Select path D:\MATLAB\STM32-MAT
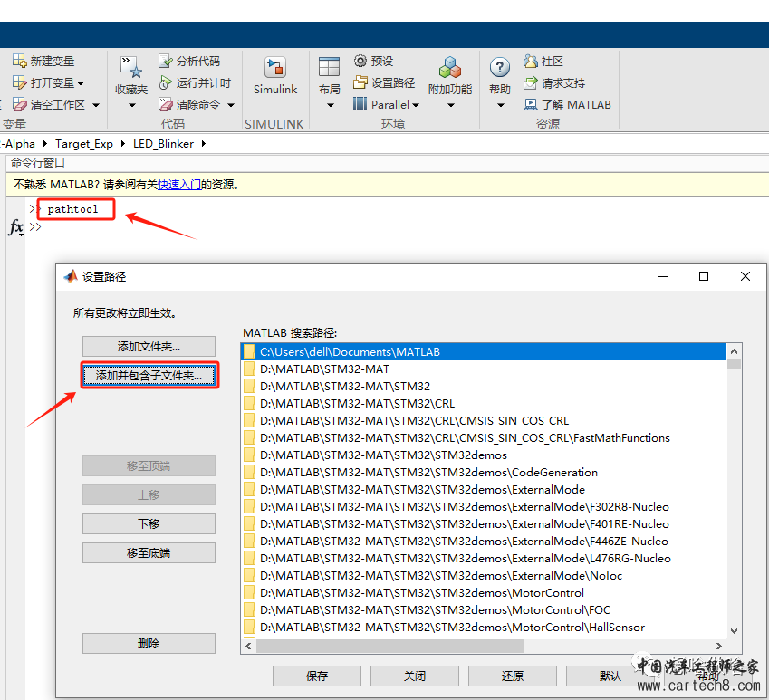The width and height of the screenshot is (769, 700). pyautogui.click(x=484, y=369)
